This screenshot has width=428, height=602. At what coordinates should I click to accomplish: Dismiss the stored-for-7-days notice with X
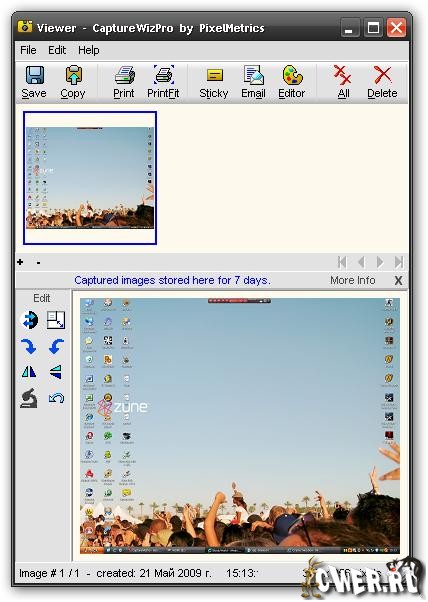[x=398, y=281]
